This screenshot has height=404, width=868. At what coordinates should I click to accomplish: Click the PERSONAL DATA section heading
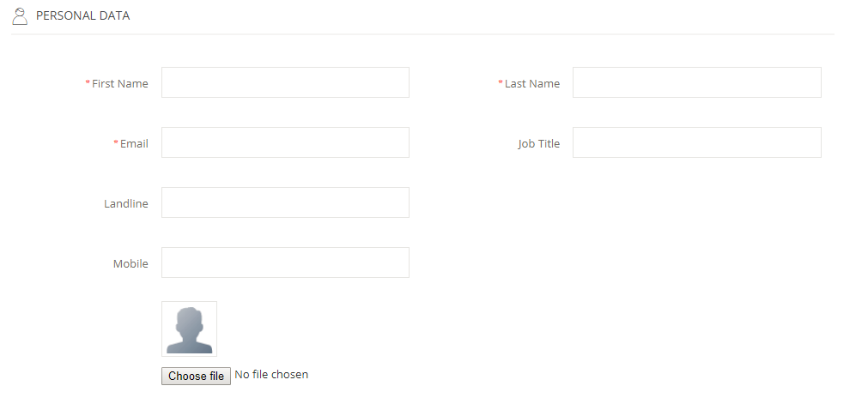pyautogui.click(x=83, y=15)
